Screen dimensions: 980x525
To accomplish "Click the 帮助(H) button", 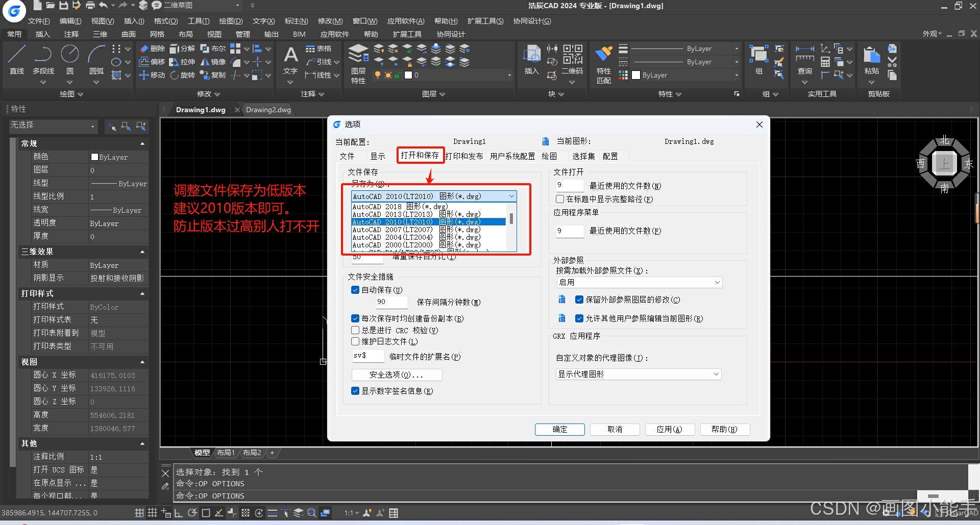I will click(x=724, y=429).
